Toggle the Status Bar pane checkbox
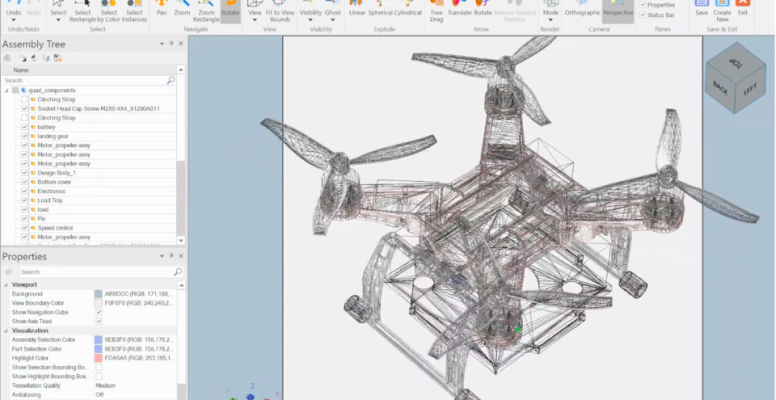776x400 pixels. coord(642,15)
